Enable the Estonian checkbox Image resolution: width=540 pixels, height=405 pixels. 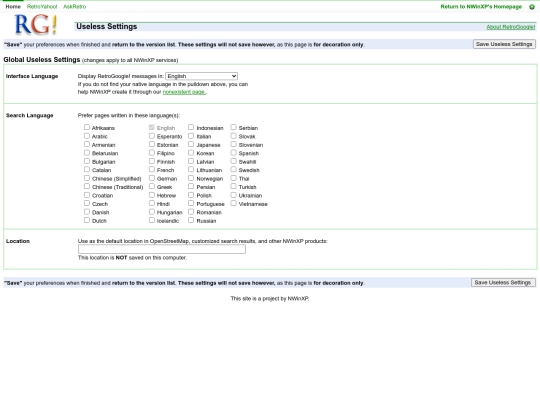pyautogui.click(x=152, y=144)
